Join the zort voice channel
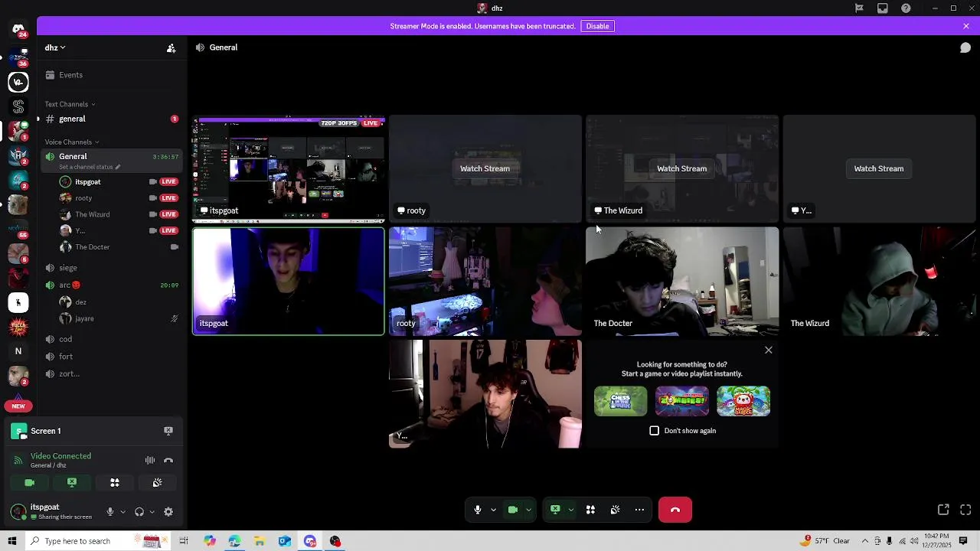 point(112,374)
